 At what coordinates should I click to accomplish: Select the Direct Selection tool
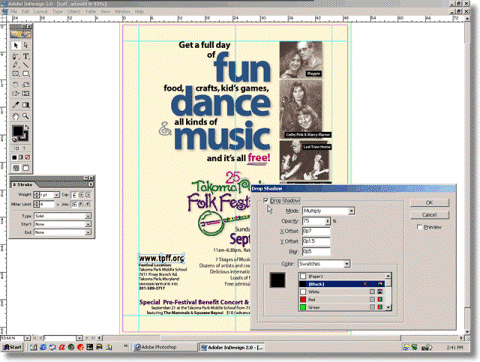point(26,45)
